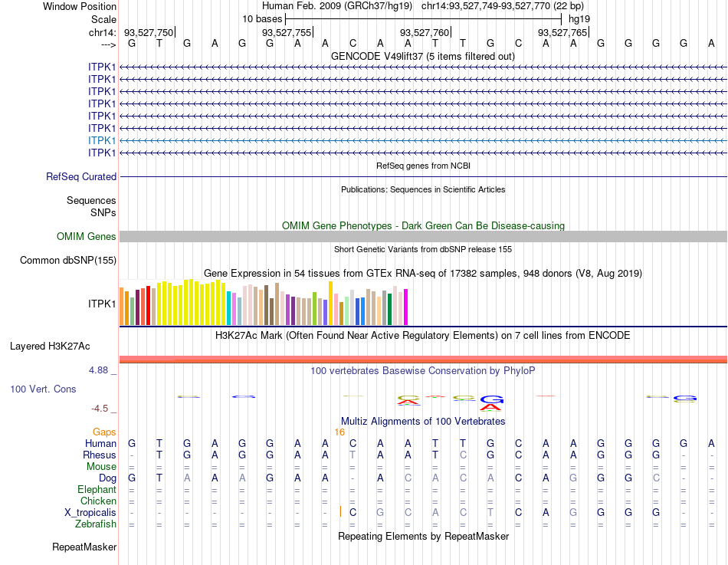Select the Elephant alignment row label
The width and height of the screenshot is (728, 565).
point(97,489)
